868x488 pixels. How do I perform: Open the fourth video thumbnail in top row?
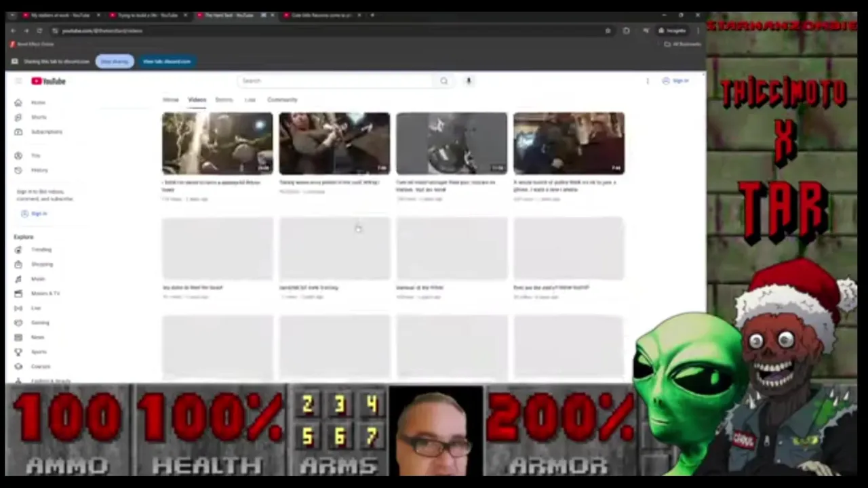(x=569, y=143)
